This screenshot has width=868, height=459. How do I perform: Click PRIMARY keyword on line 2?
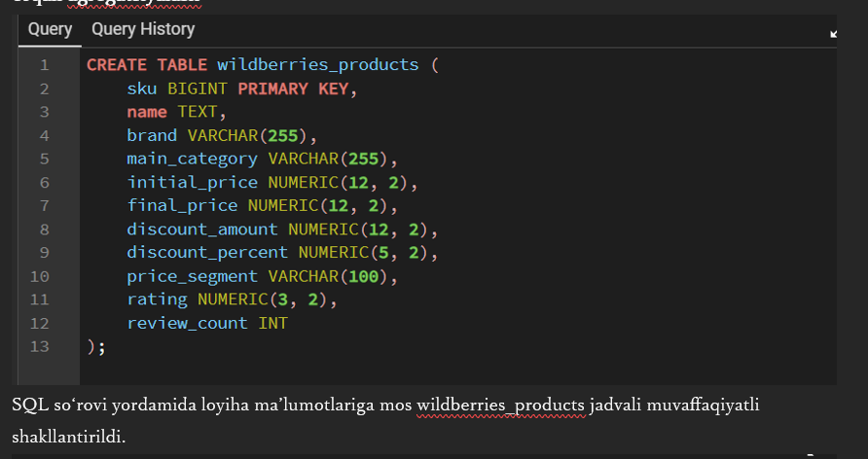coord(272,88)
